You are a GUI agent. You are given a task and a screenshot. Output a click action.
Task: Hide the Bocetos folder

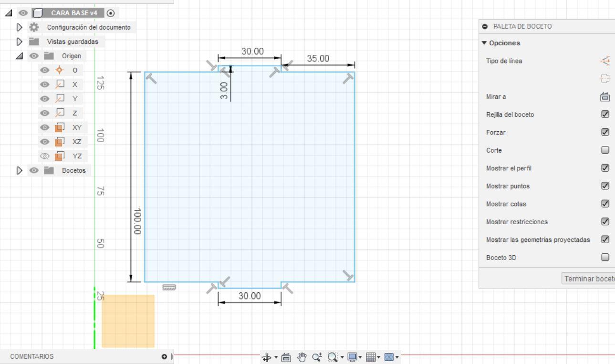[x=34, y=170]
